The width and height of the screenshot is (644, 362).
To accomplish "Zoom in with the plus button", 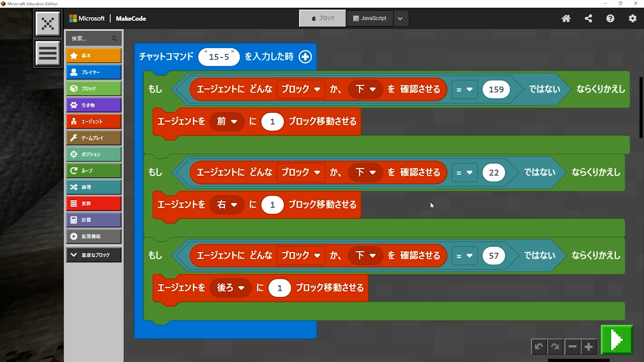I will pyautogui.click(x=588, y=346).
